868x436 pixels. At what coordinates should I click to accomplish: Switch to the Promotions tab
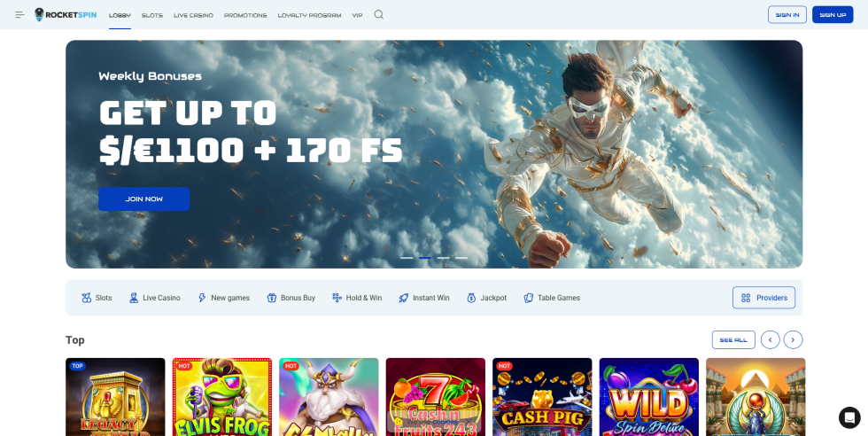point(245,15)
